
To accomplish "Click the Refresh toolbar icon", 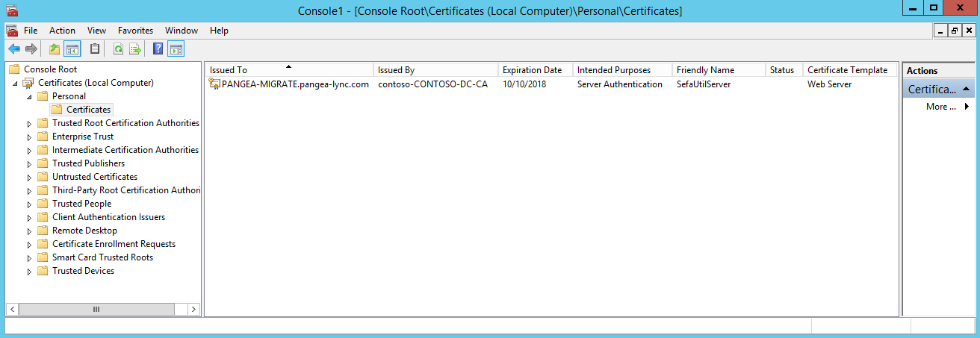I will pos(118,49).
